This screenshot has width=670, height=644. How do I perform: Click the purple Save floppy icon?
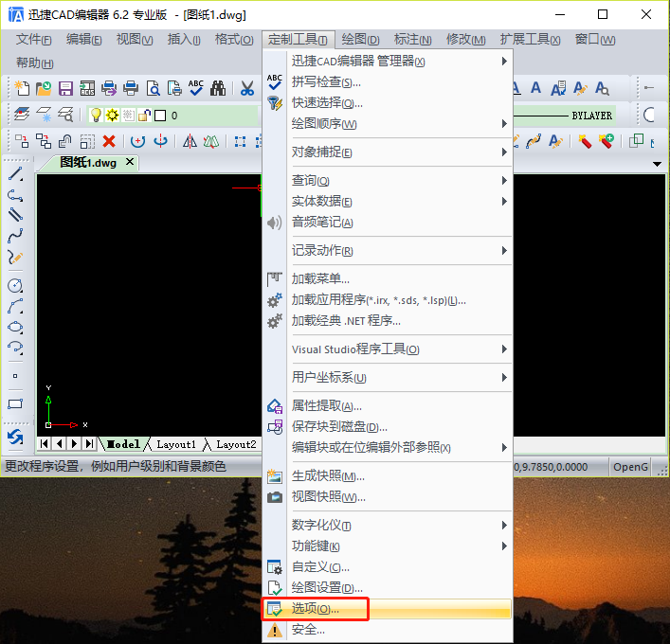click(x=65, y=88)
